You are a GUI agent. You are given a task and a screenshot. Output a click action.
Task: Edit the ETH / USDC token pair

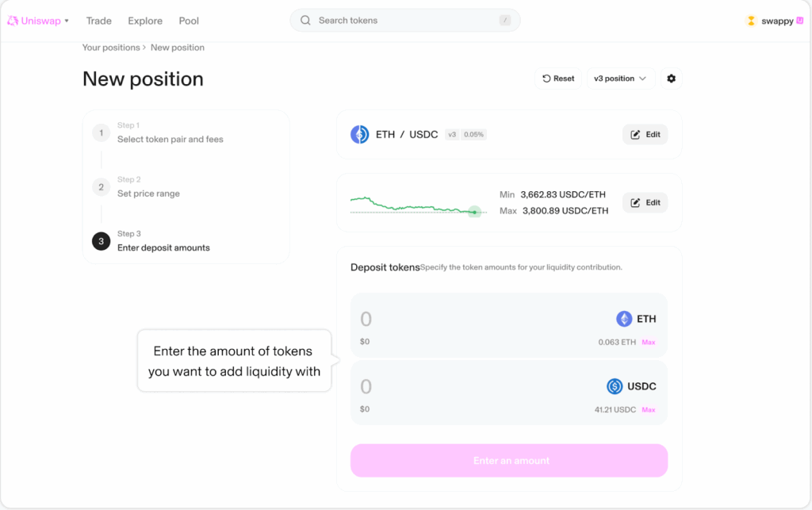point(645,135)
